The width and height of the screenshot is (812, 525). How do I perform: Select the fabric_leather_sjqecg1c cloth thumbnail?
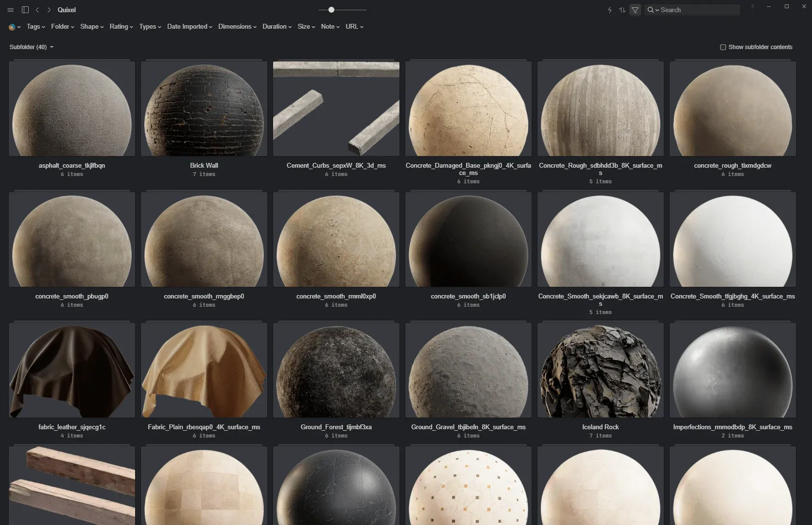72,370
